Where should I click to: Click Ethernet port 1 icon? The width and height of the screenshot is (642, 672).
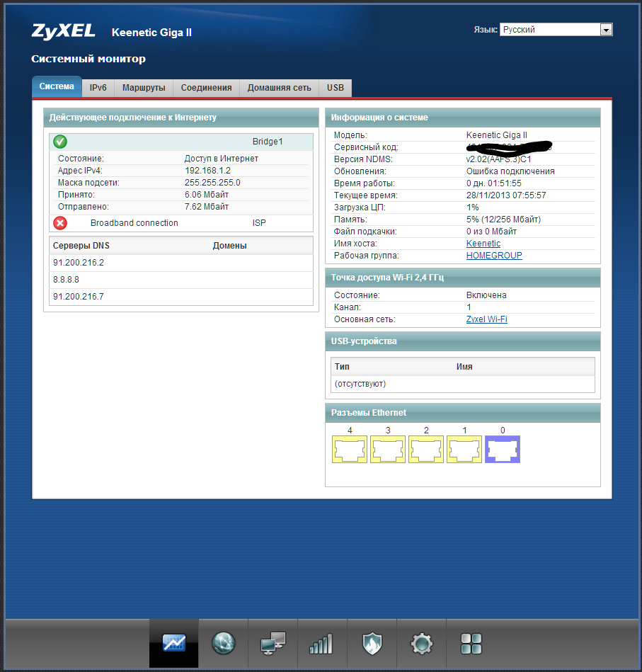464,449
